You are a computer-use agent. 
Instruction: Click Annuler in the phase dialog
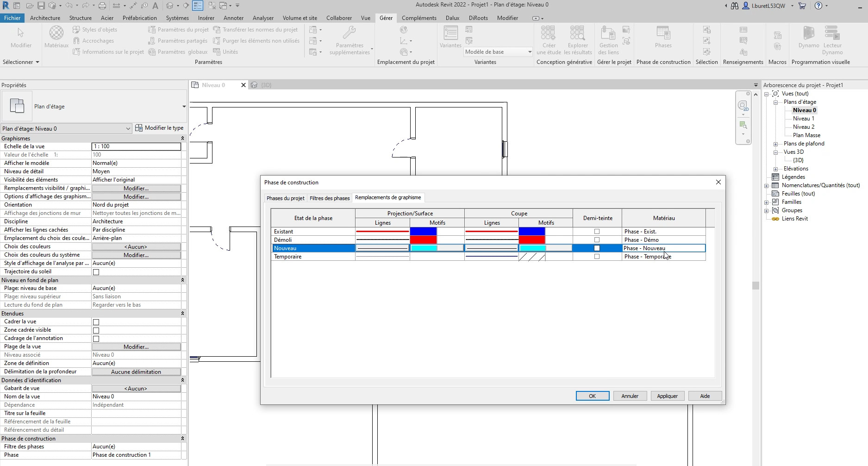click(x=630, y=396)
